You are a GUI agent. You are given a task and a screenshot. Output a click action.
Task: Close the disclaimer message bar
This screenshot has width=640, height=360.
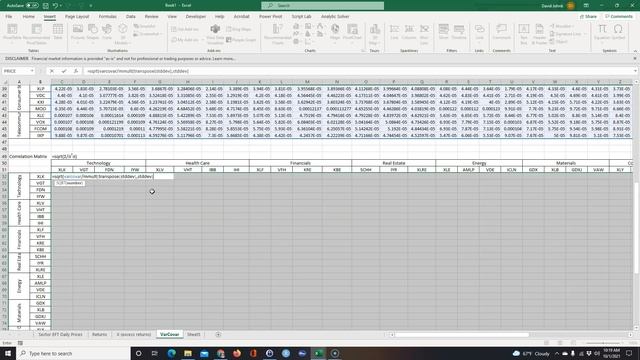pos(635,59)
